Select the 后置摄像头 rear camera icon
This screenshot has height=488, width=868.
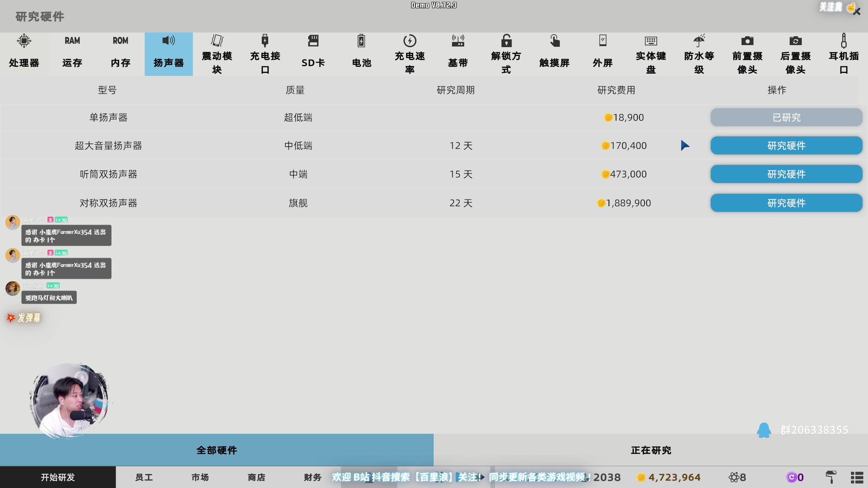(795, 54)
